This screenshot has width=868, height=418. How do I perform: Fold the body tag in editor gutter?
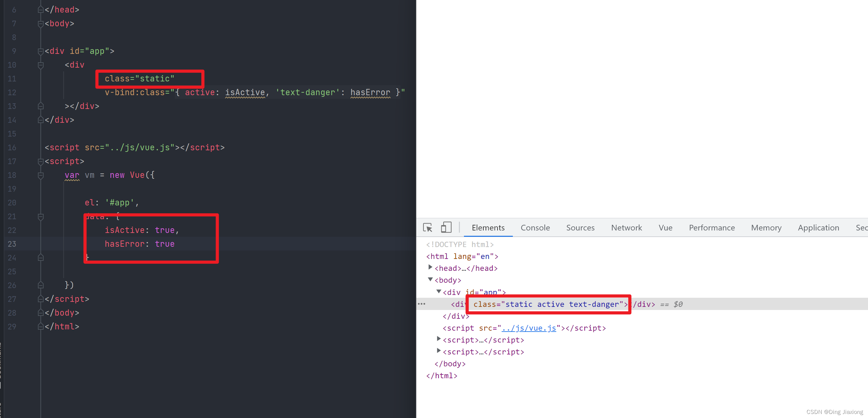(40, 23)
